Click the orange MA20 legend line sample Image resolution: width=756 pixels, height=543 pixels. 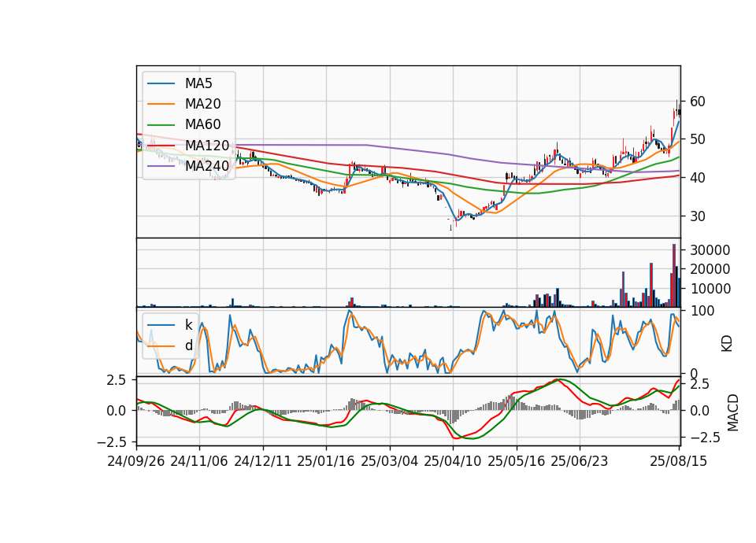click(x=161, y=104)
